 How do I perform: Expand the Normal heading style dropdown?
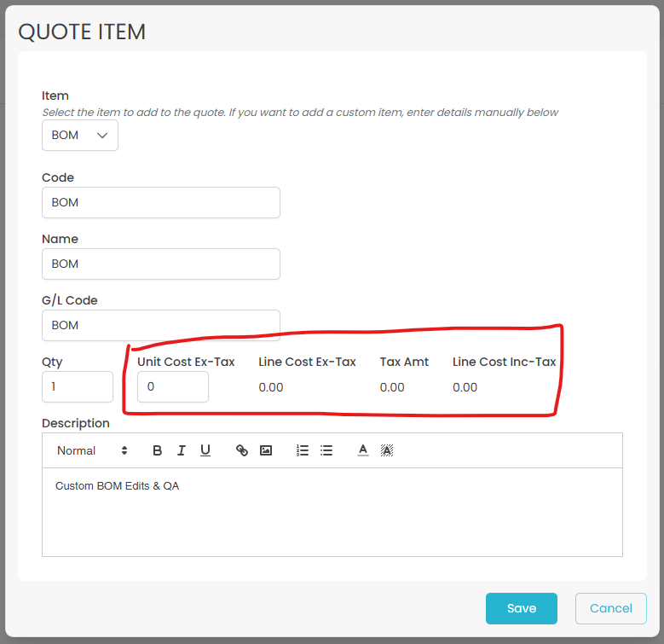pyautogui.click(x=92, y=450)
